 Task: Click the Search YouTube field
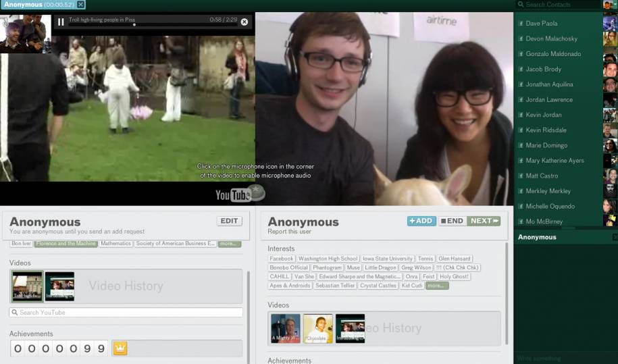(x=126, y=313)
